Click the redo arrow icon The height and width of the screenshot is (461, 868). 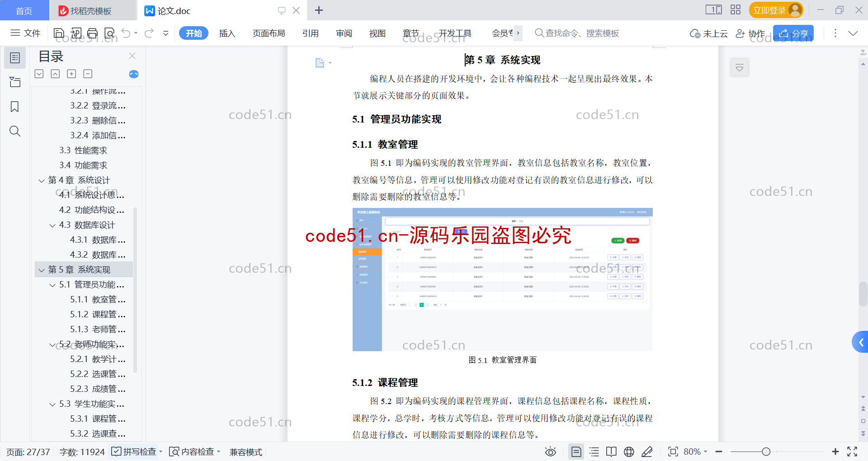pyautogui.click(x=149, y=33)
